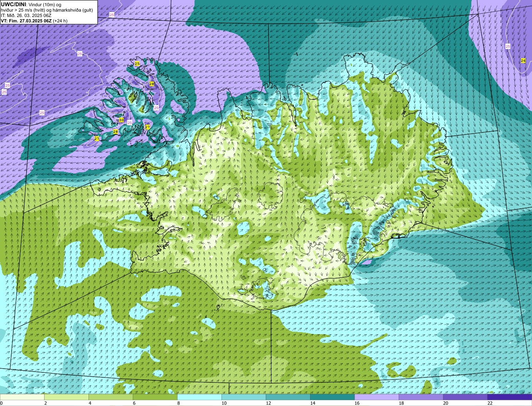The height and width of the screenshot is (406, 532).
Task: Click the legend scale label 6
Action: coord(134,403)
